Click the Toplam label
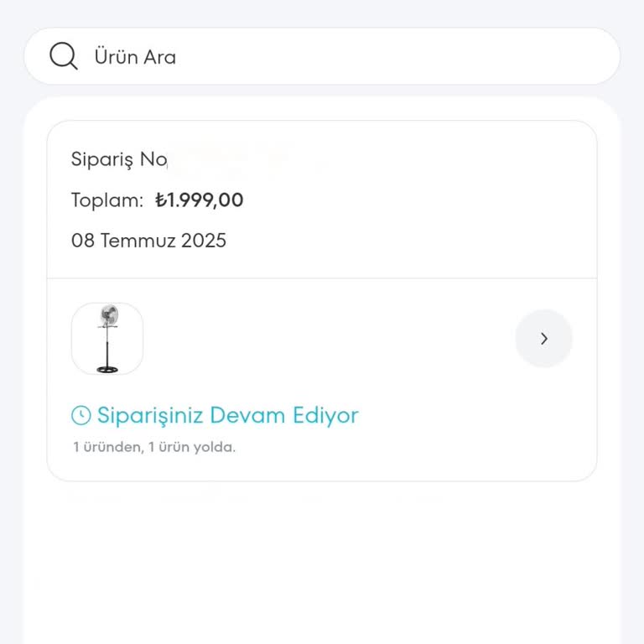644x644 pixels. coord(107,200)
